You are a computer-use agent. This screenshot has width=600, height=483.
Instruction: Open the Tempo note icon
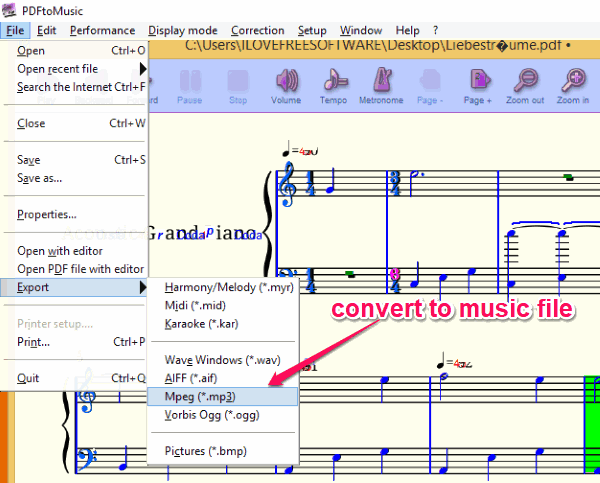pyautogui.click(x=334, y=80)
